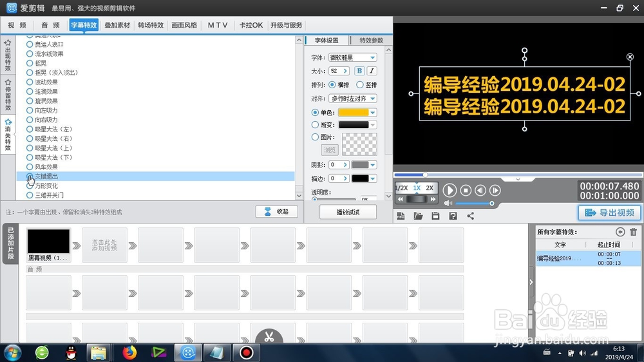
Task: Play the video preview
Action: coord(450,190)
